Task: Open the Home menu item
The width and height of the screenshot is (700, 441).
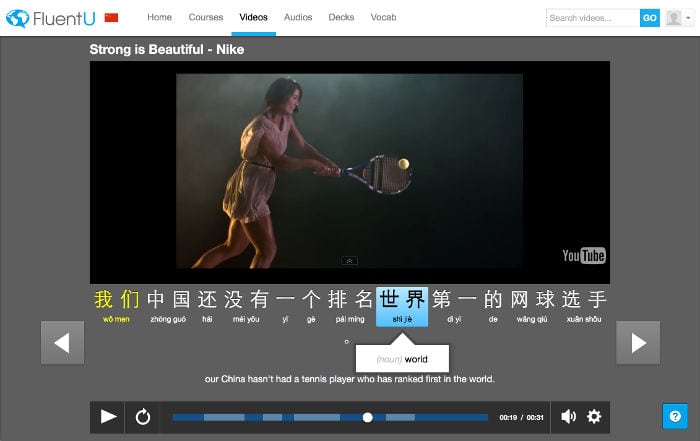Action: (x=159, y=17)
